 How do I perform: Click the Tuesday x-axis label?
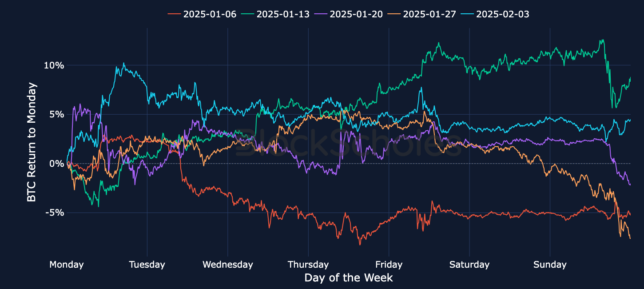click(x=147, y=265)
